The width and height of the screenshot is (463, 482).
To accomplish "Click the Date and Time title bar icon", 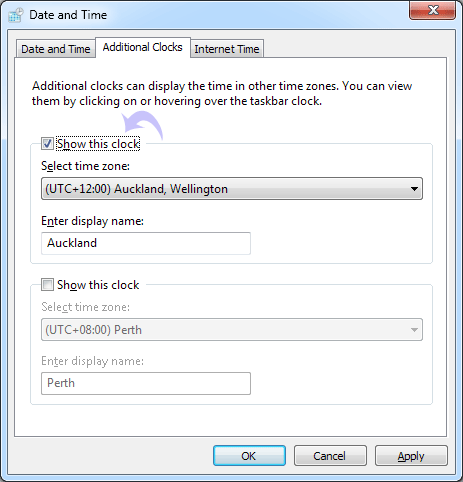I will coord(15,15).
